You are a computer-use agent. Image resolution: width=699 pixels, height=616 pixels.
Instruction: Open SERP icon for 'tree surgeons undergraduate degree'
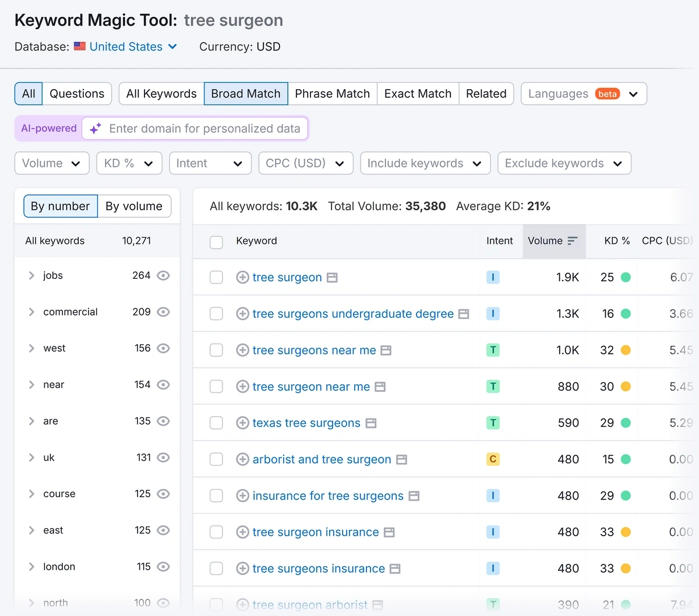[464, 314]
